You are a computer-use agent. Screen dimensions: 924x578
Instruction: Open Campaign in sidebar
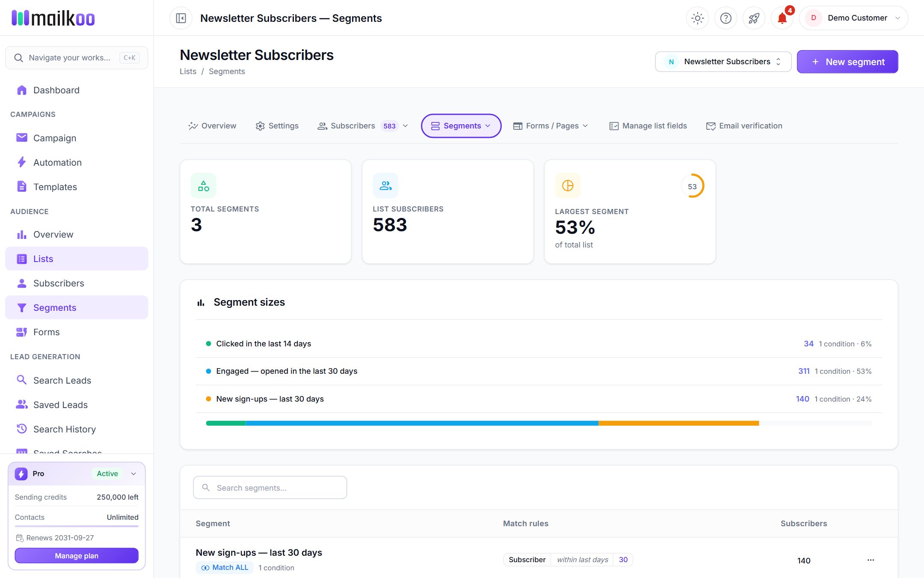click(x=77, y=138)
